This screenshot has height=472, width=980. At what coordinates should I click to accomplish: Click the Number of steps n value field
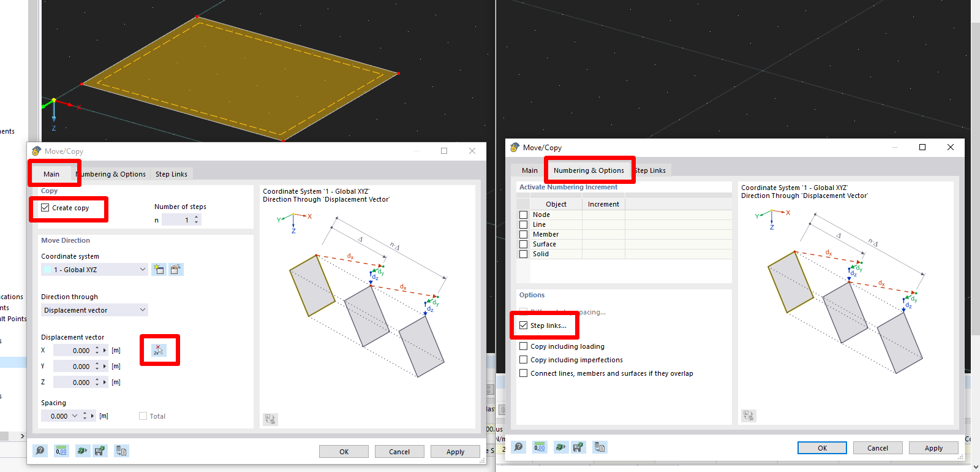click(177, 220)
